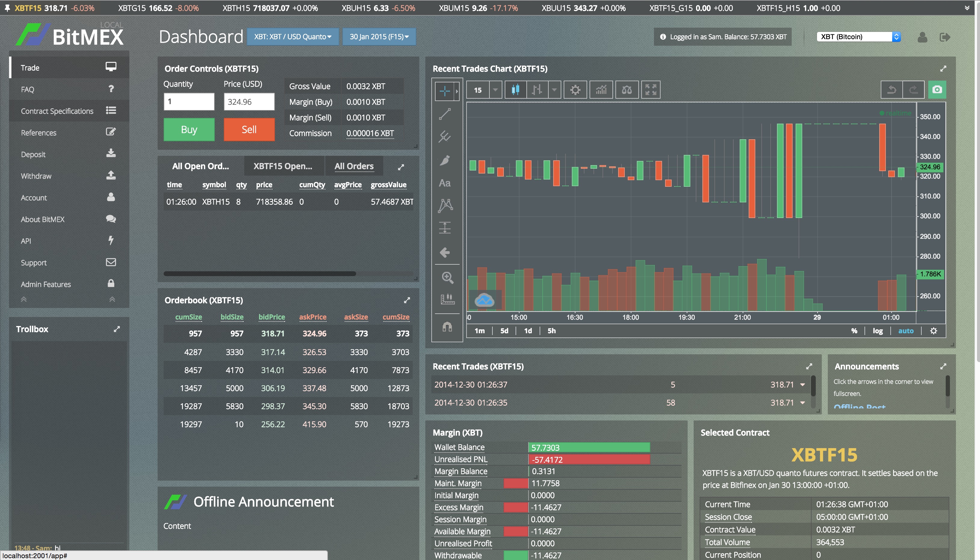This screenshot has height=560, width=980.
Task: Switch to the All Orders tab
Action: [x=354, y=166]
